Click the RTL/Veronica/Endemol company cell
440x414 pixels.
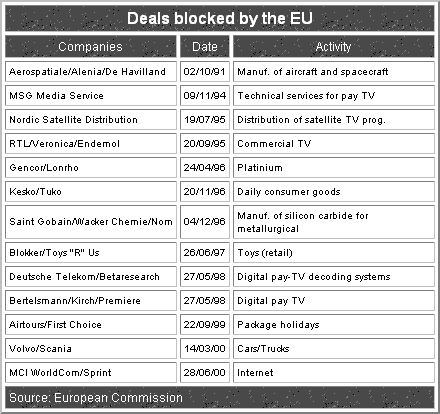click(x=91, y=143)
